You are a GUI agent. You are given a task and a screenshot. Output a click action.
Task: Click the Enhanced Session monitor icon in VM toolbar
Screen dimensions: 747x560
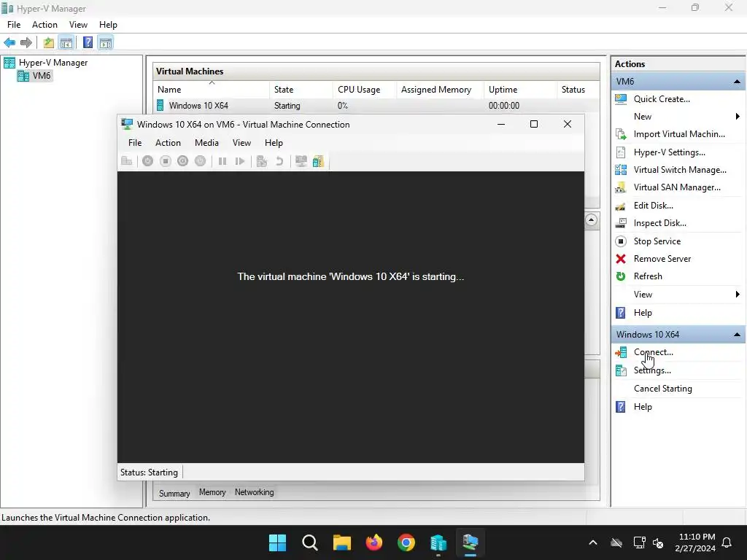301,161
